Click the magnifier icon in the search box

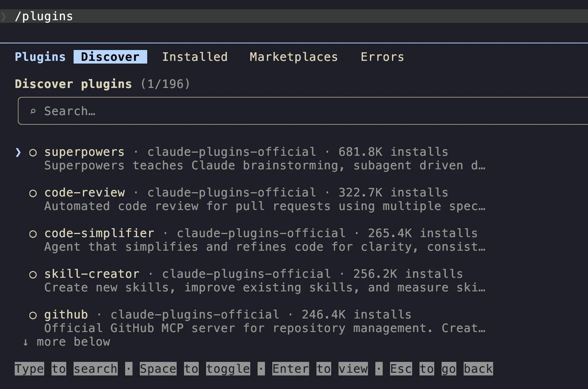tap(33, 111)
